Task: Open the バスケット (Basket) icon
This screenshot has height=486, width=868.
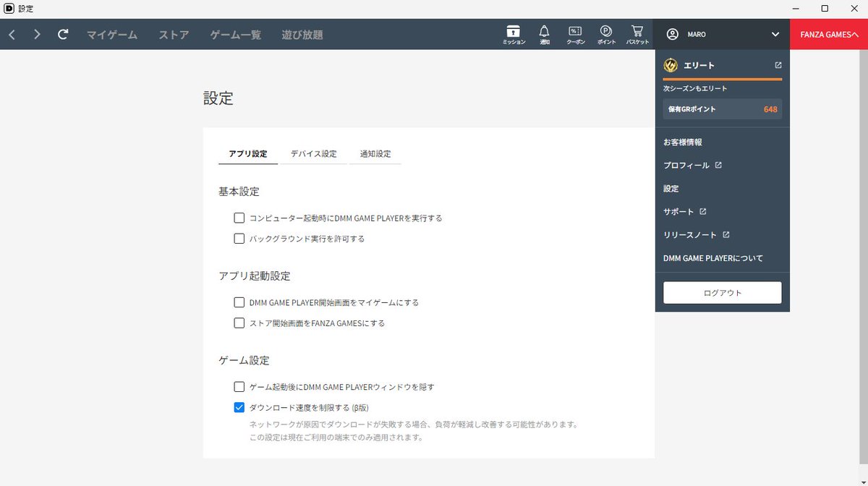Action: [637, 34]
